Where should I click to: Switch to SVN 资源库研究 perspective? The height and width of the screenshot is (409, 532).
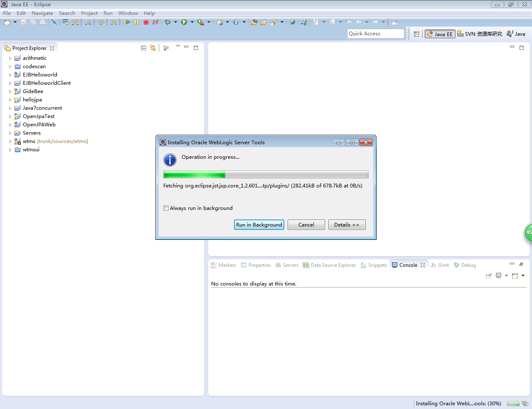[x=480, y=34]
